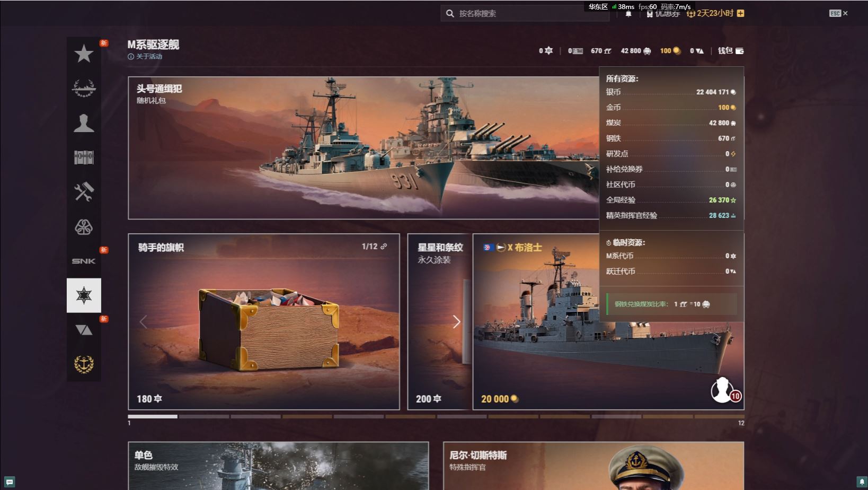Select the golden anchor wreath sidebar icon
The height and width of the screenshot is (490, 868).
click(x=84, y=364)
